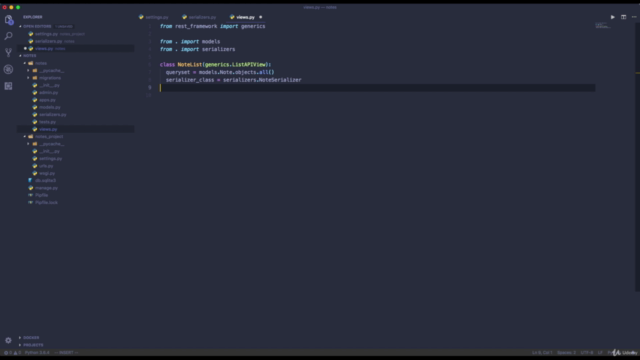The image size is (640, 360).
Task: Split the editor to the right
Action: tap(623, 17)
